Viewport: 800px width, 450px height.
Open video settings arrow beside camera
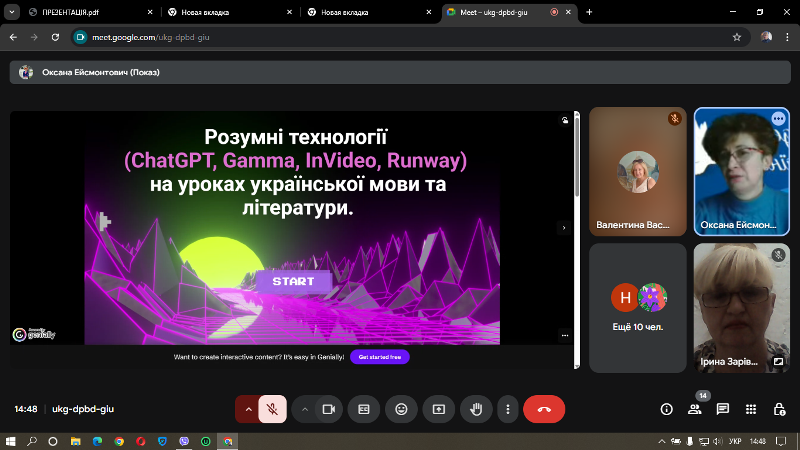305,409
